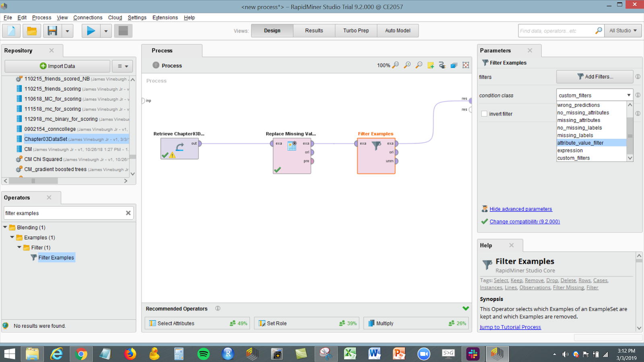Open Spotify from the taskbar
644x362 pixels.
(204, 354)
